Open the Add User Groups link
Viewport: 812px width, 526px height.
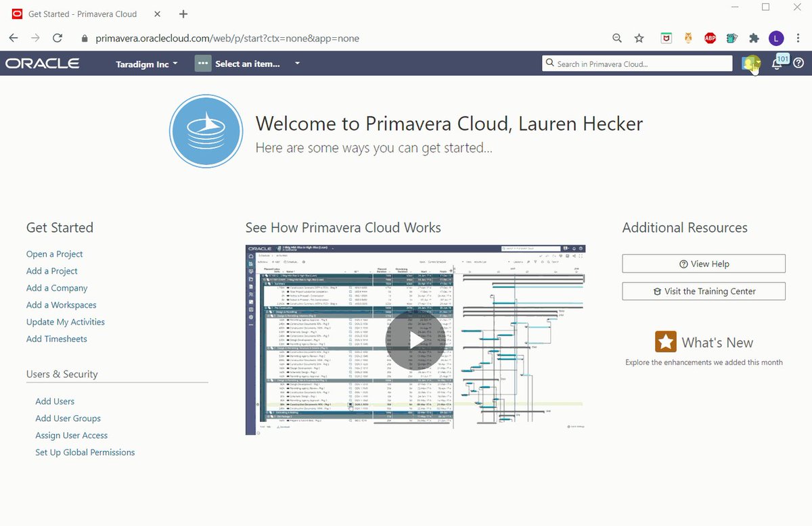[68, 419]
